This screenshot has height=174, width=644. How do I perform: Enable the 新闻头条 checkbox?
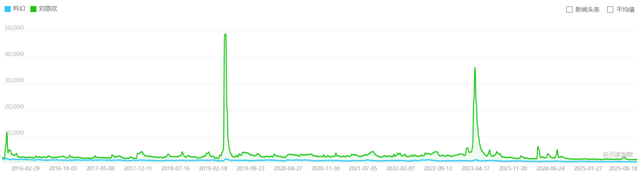pos(569,9)
